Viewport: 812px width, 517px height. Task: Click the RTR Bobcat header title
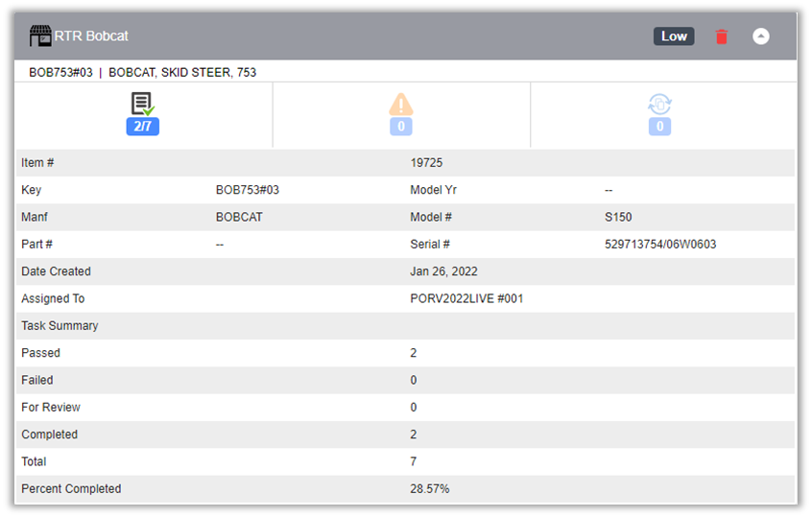point(91,36)
